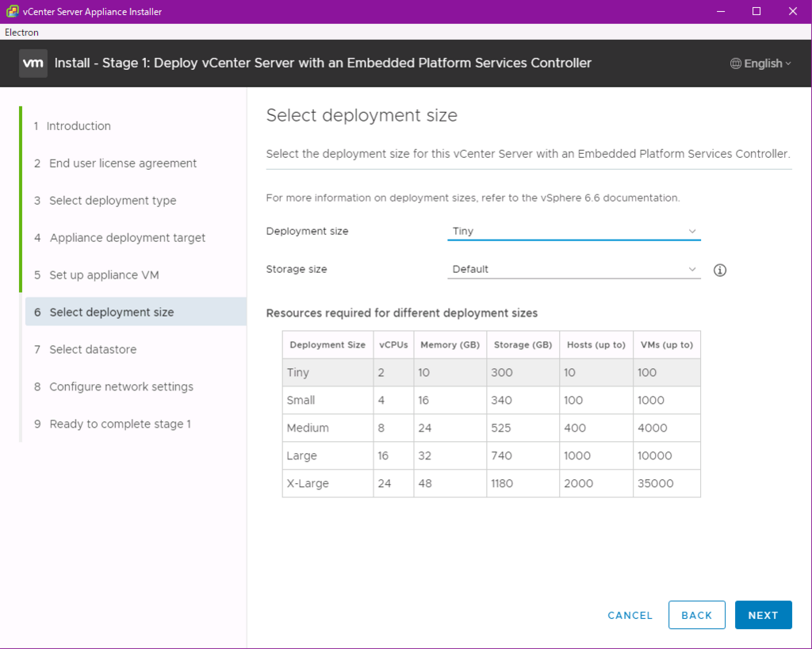812x649 pixels.
Task: Open the Deployment size dropdown
Action: [574, 231]
